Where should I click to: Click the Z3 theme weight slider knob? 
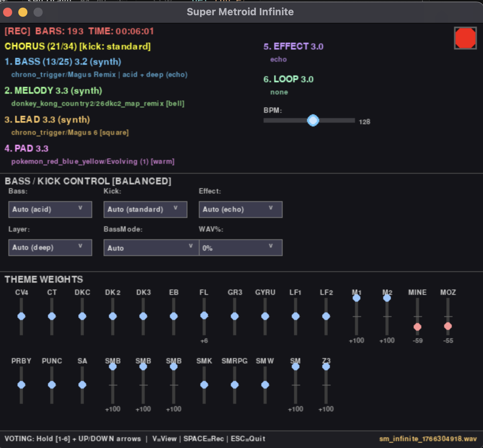click(x=326, y=366)
